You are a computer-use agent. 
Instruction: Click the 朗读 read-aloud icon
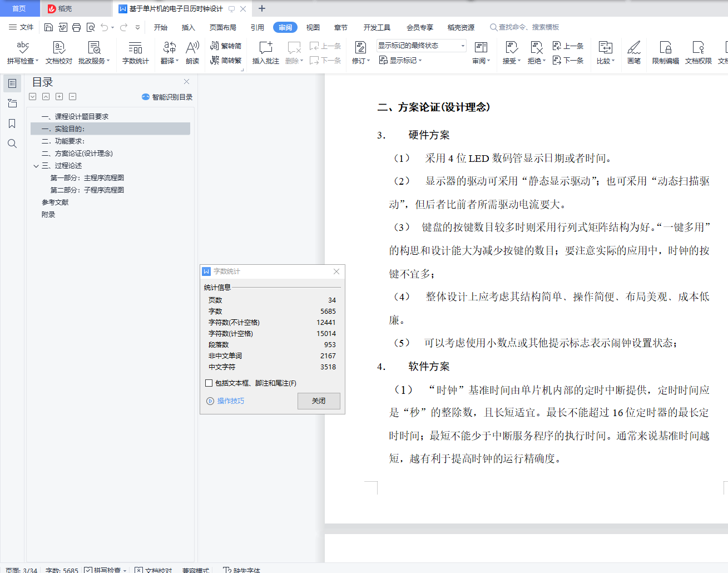pos(192,53)
